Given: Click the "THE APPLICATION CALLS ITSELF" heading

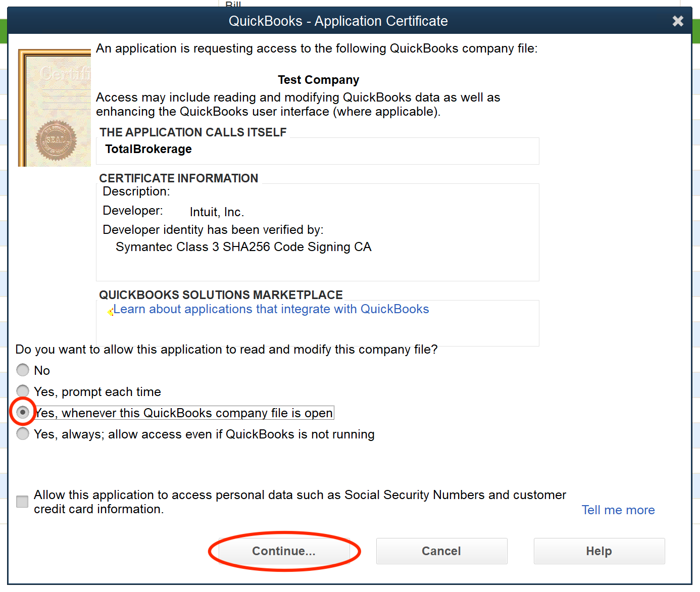Looking at the screenshot, I should (x=193, y=132).
